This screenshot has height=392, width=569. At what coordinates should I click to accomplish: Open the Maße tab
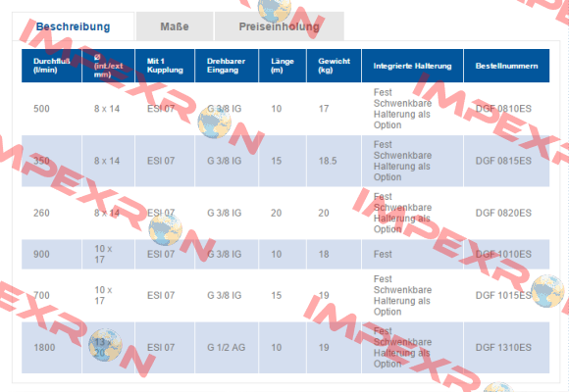pos(175,26)
